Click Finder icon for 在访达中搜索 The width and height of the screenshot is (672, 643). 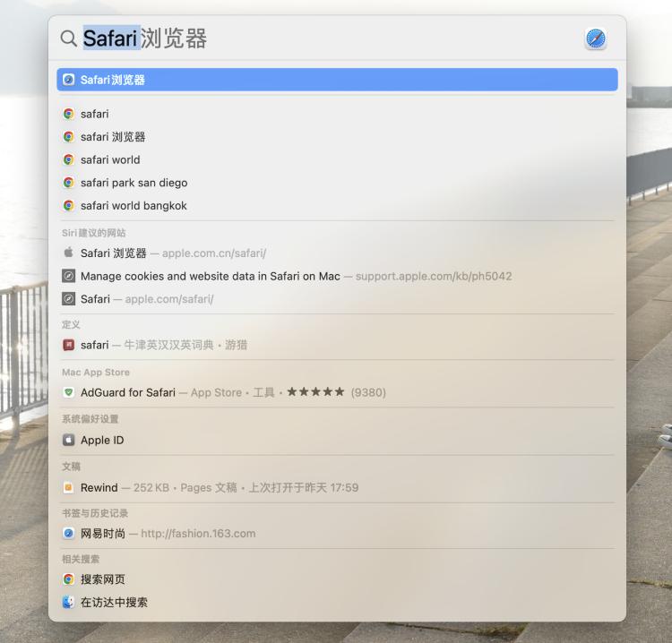[69, 603]
